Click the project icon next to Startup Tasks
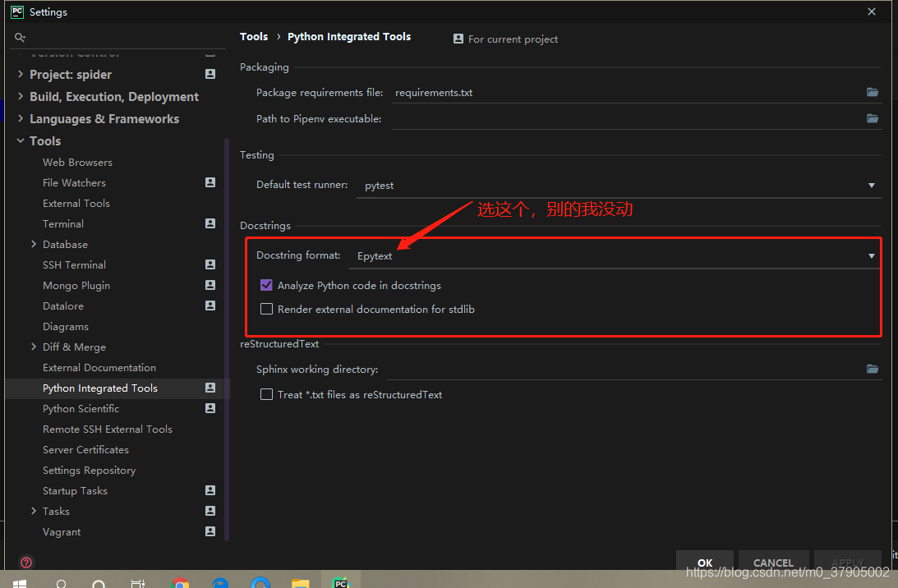Screen dimensions: 898x588 coord(210,490)
